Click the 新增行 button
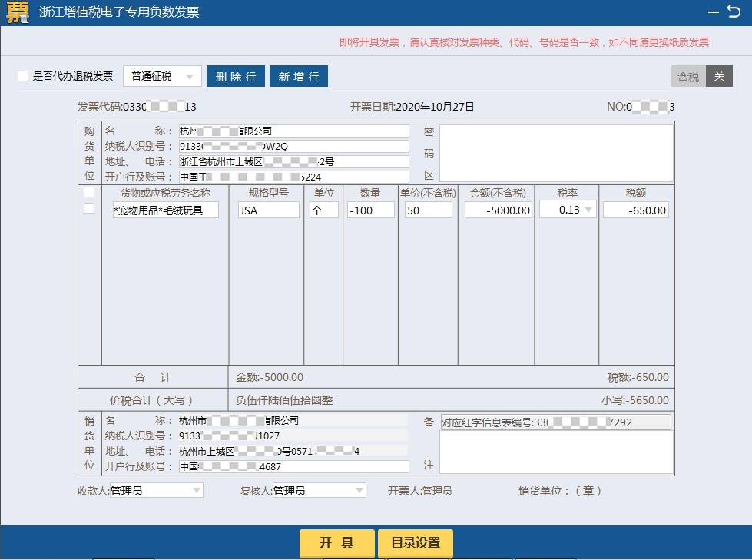752x560 pixels. (x=299, y=77)
